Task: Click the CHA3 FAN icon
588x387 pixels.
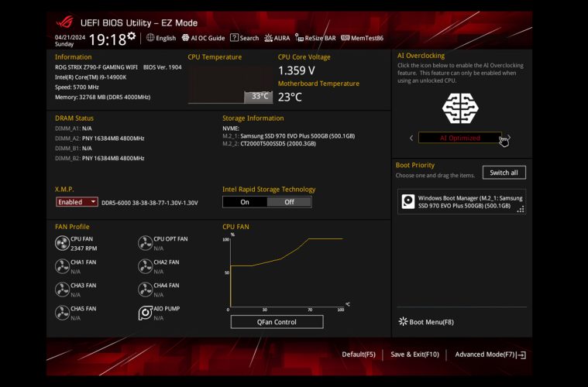Action: tap(62, 289)
